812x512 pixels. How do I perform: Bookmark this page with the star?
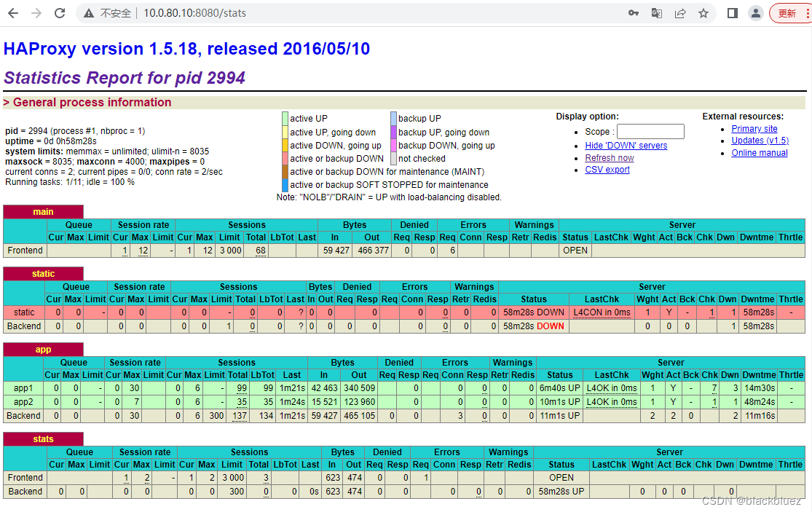coord(703,13)
